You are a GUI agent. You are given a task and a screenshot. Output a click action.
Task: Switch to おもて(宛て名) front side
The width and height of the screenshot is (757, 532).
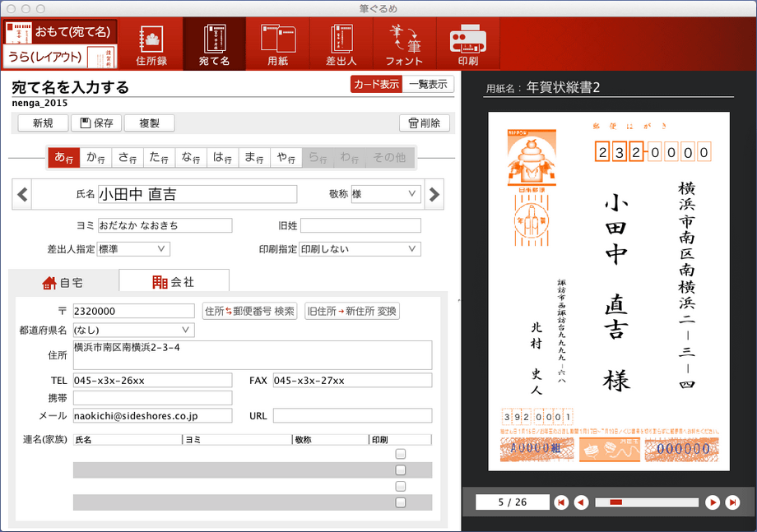point(60,32)
